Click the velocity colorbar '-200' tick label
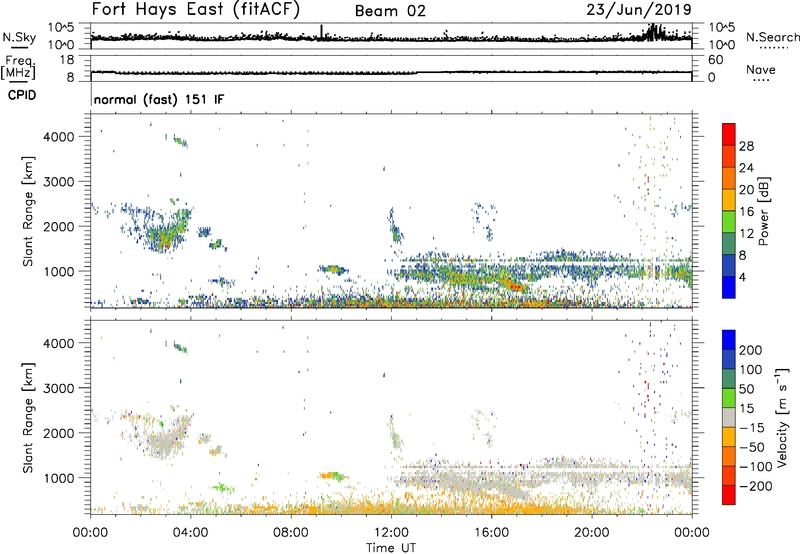 tap(755, 486)
